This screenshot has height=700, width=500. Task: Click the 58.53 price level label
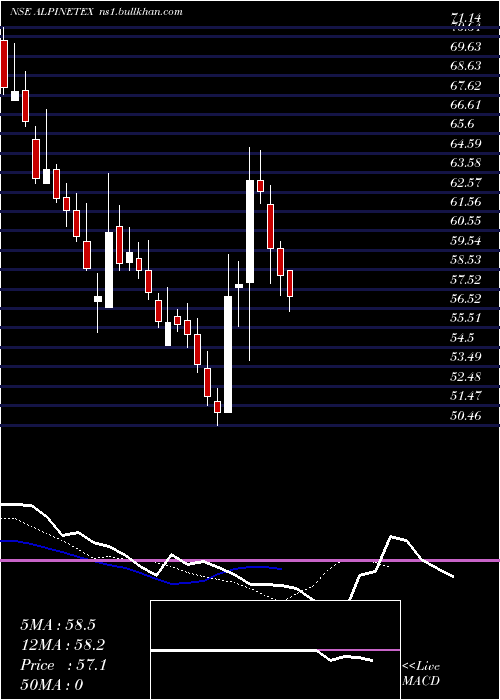click(x=466, y=260)
